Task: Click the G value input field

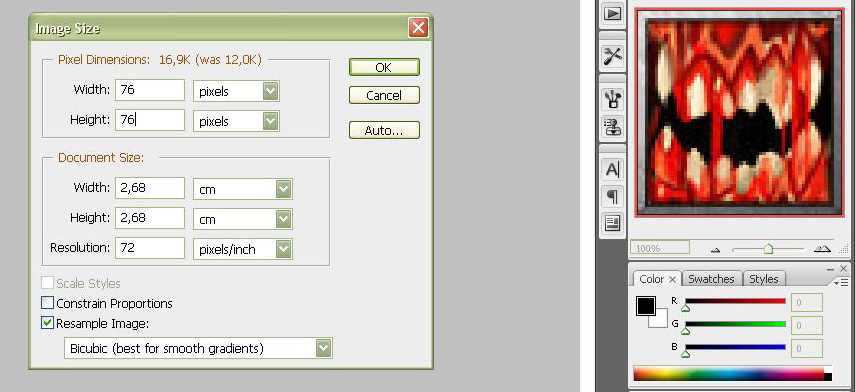Action: click(806, 325)
